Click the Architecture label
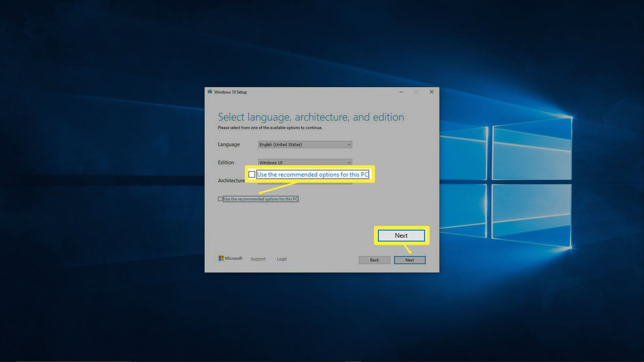The image size is (644, 362). click(231, 181)
